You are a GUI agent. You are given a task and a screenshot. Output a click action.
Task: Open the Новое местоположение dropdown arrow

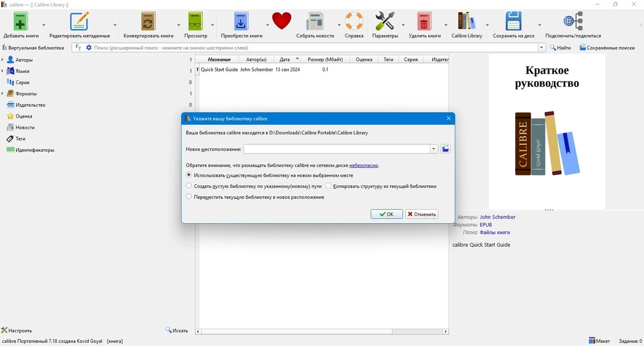(x=434, y=149)
